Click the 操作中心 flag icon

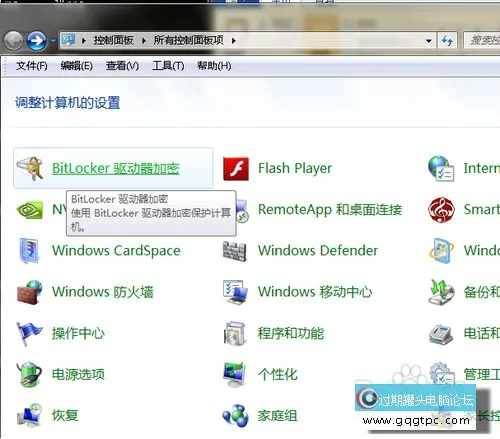(x=29, y=334)
